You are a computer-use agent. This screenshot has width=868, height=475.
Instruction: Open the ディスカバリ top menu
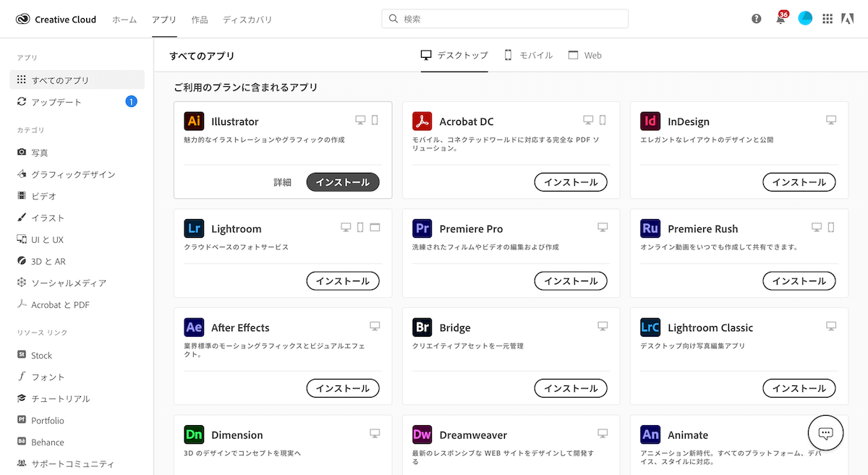click(x=247, y=20)
